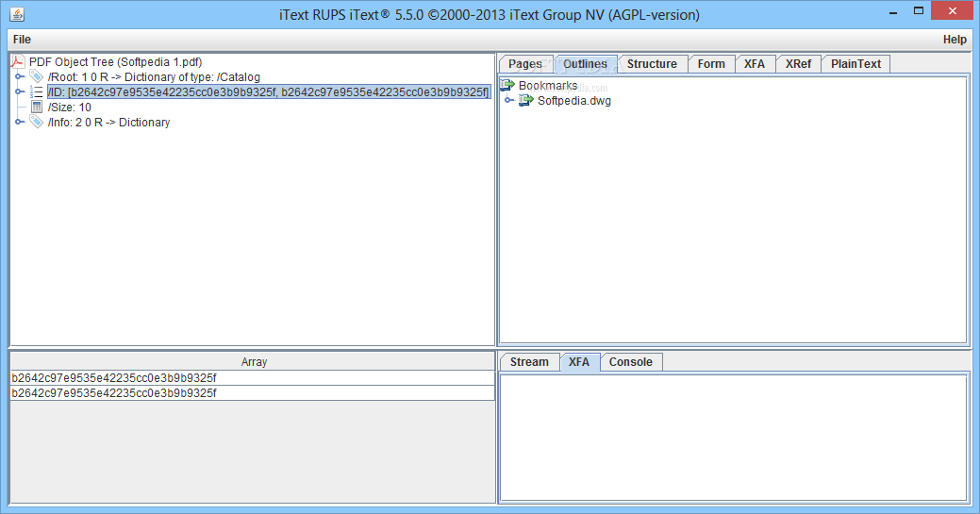980x514 pixels.
Task: Click the Bookmarks root arrow icon
Action: point(507,85)
